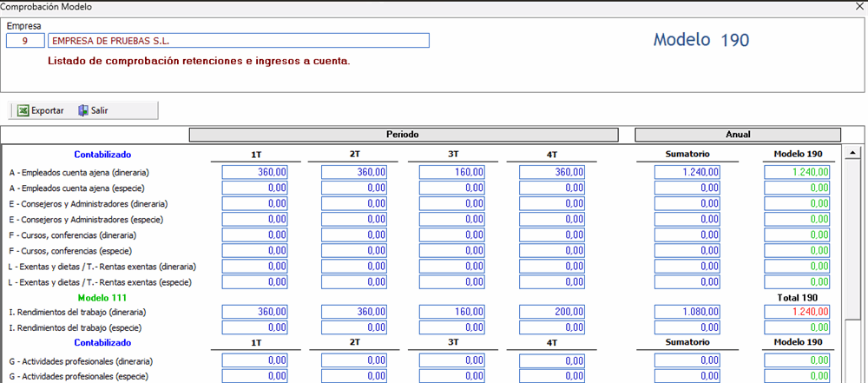Select the Anual header bar
Viewport: 868px width, 383px height.
pyautogui.click(x=738, y=135)
